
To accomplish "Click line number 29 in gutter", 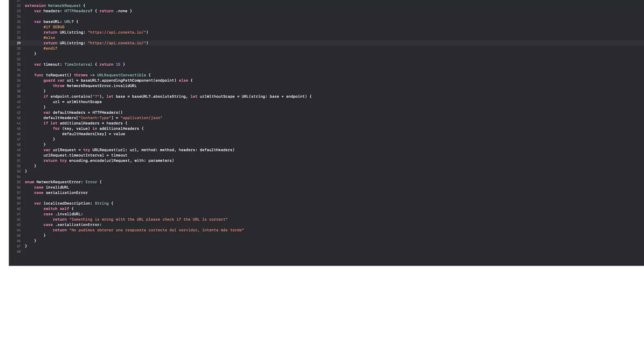I will coord(19,43).
